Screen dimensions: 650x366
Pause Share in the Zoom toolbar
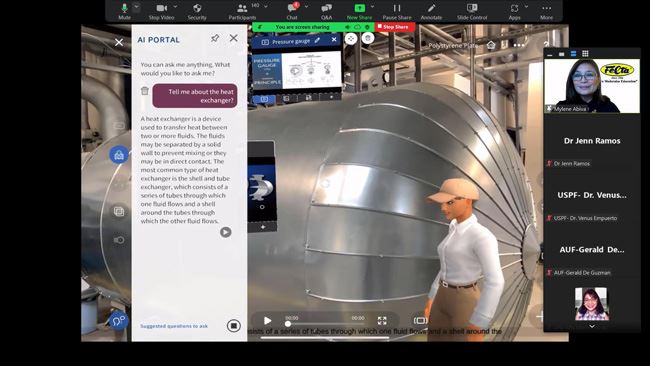point(397,11)
